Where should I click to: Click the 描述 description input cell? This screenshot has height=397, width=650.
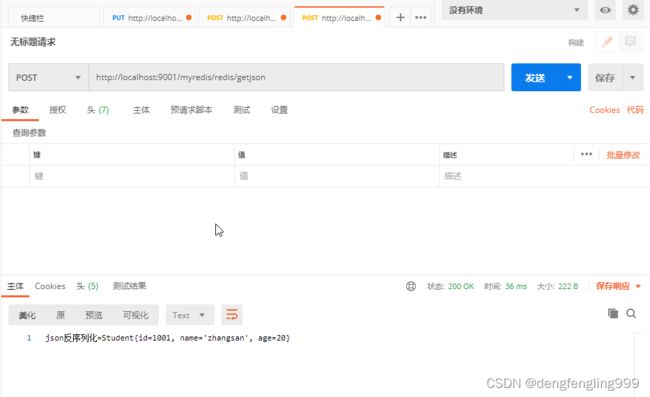544,176
